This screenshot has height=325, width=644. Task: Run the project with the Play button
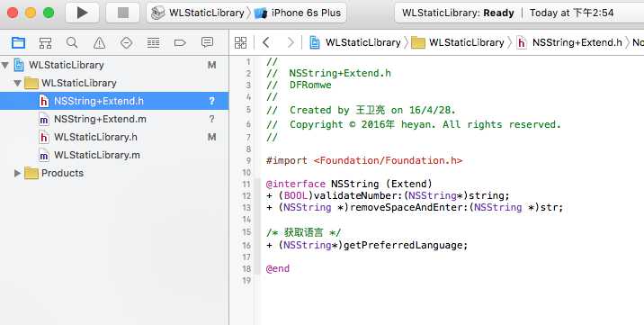[x=82, y=13]
